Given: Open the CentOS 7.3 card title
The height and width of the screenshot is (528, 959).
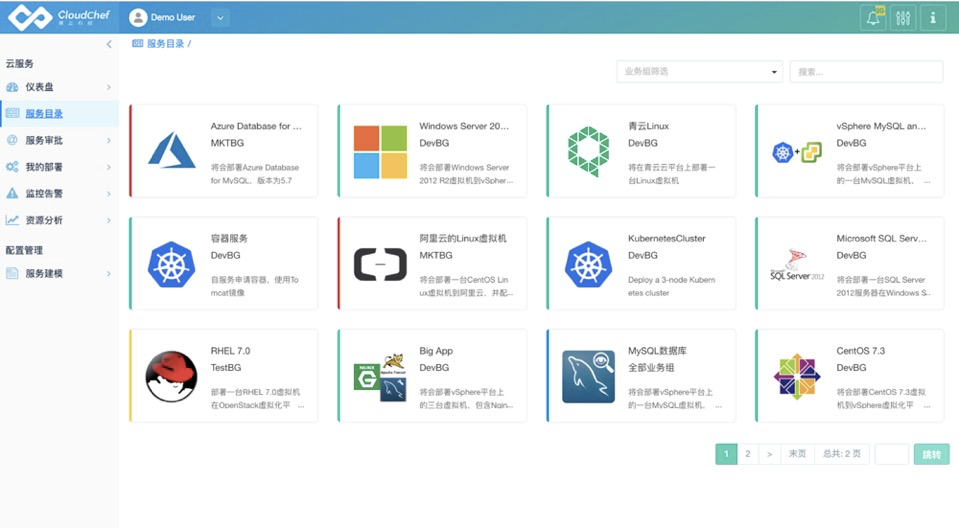Looking at the screenshot, I should [861, 351].
